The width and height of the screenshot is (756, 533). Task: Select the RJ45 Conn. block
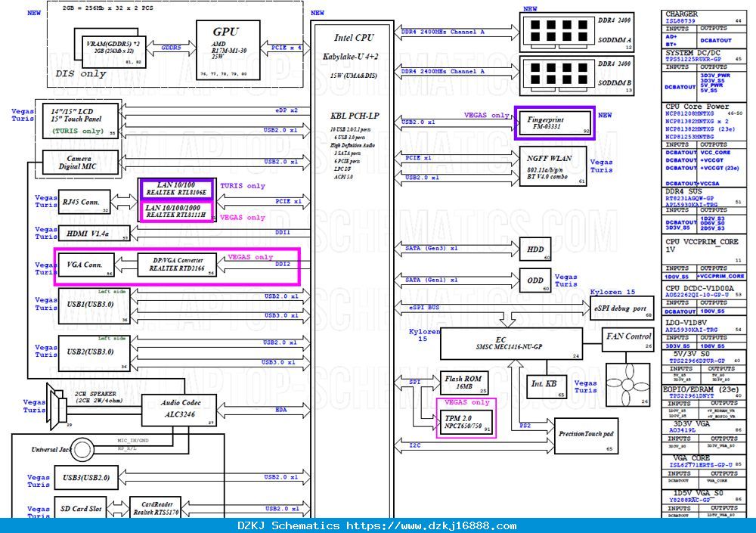click(x=84, y=202)
